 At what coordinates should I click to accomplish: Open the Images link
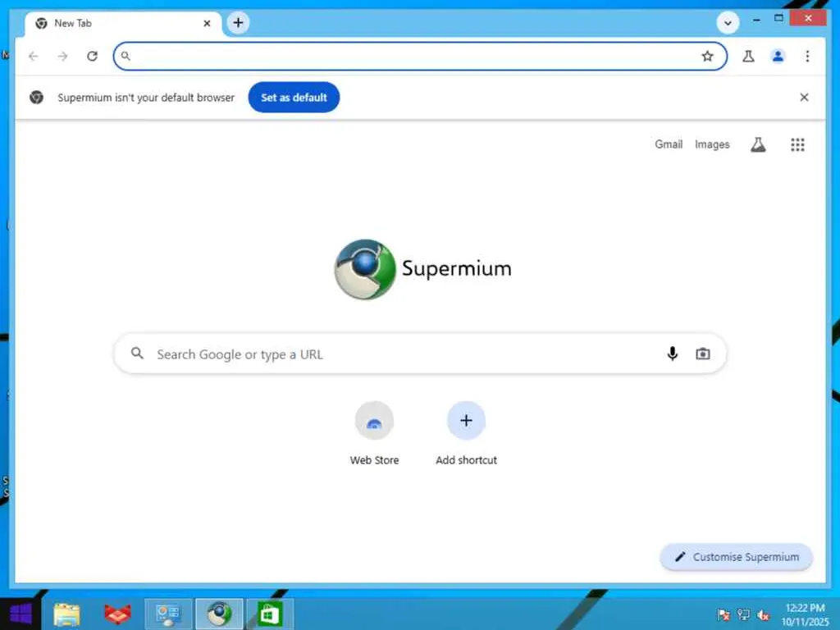tap(712, 144)
